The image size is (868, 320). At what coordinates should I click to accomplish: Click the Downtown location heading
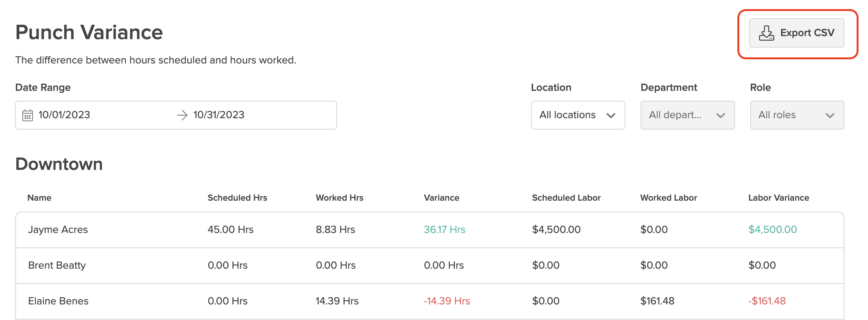tap(59, 164)
